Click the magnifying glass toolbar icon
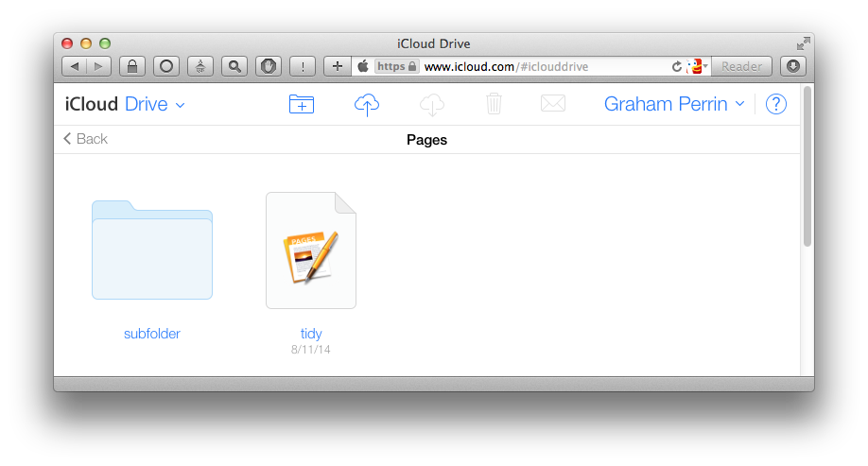868x466 pixels. [x=234, y=66]
